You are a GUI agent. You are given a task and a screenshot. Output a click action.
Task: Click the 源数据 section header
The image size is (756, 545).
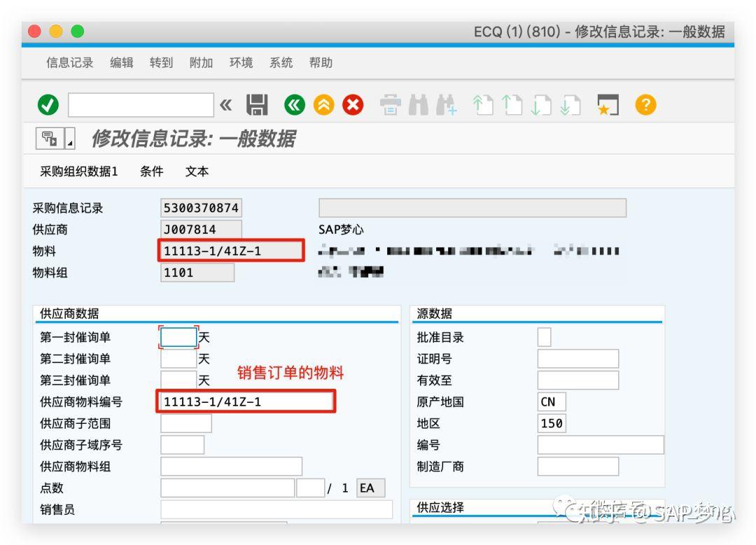click(x=435, y=314)
